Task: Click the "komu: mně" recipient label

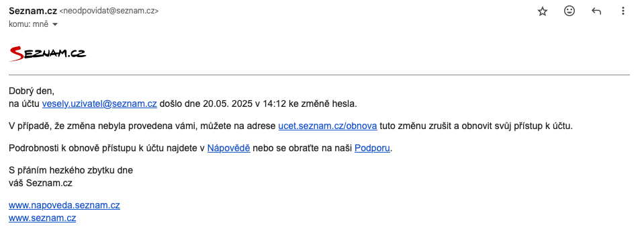Action: click(x=28, y=24)
